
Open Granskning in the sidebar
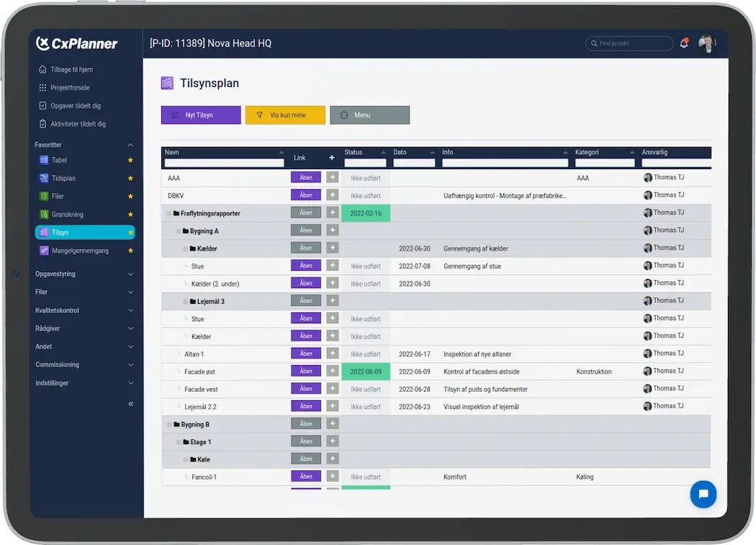tap(67, 215)
